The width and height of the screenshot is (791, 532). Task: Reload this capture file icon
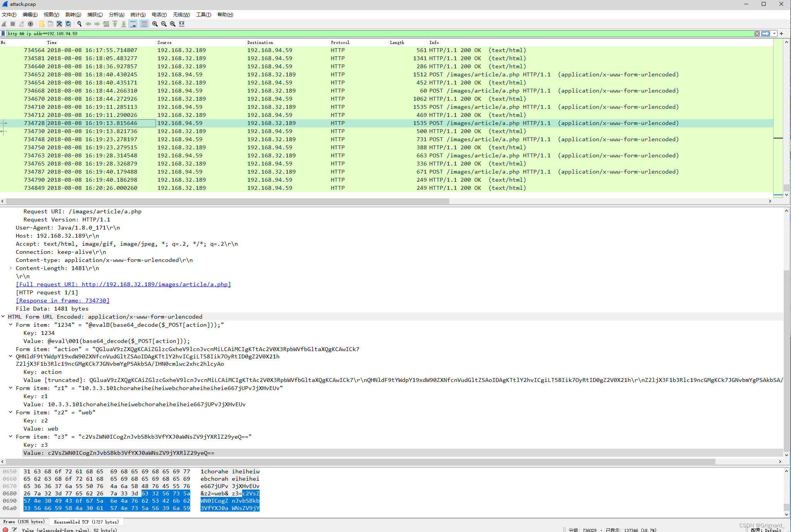coord(68,24)
